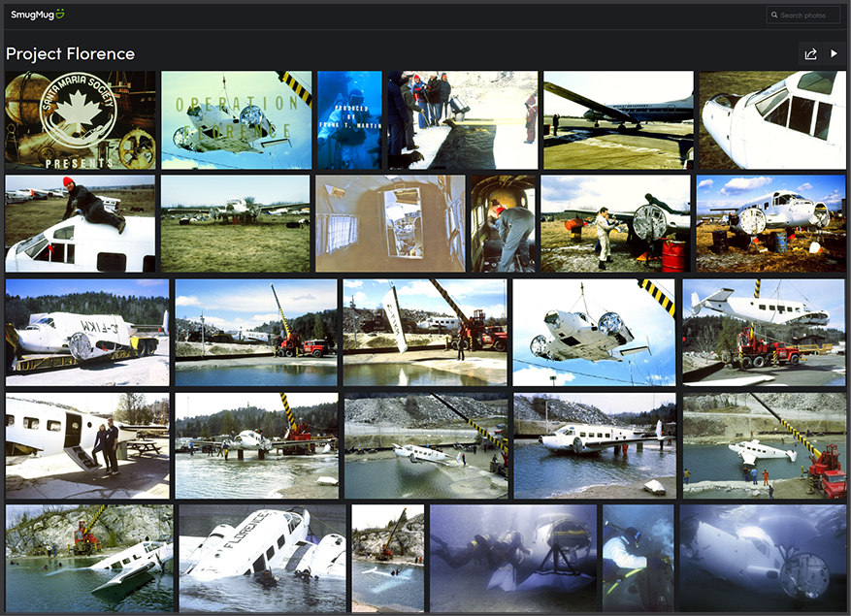This screenshot has height=616, width=851.
Task: View photo of man on fuselage roof
Action: tap(80, 223)
